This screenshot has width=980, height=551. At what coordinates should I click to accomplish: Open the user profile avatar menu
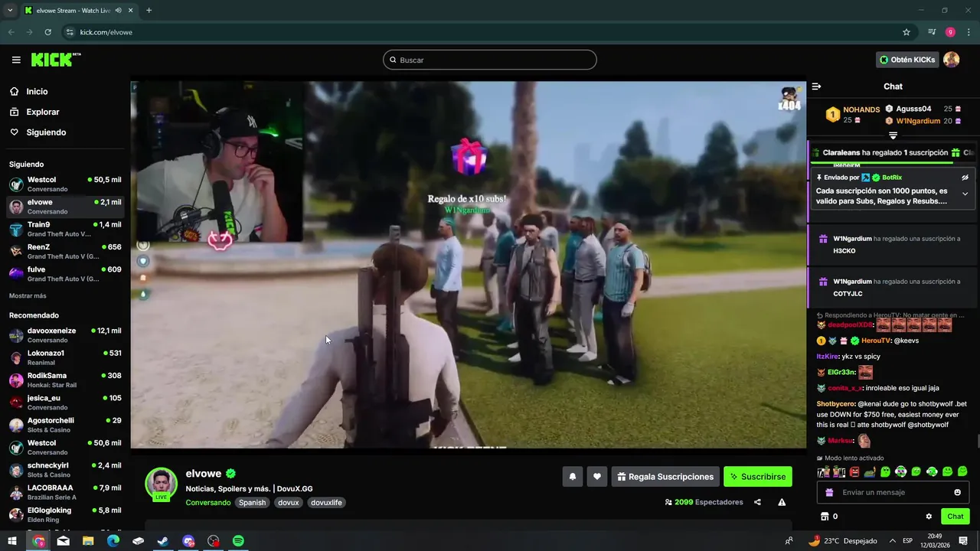click(x=951, y=60)
